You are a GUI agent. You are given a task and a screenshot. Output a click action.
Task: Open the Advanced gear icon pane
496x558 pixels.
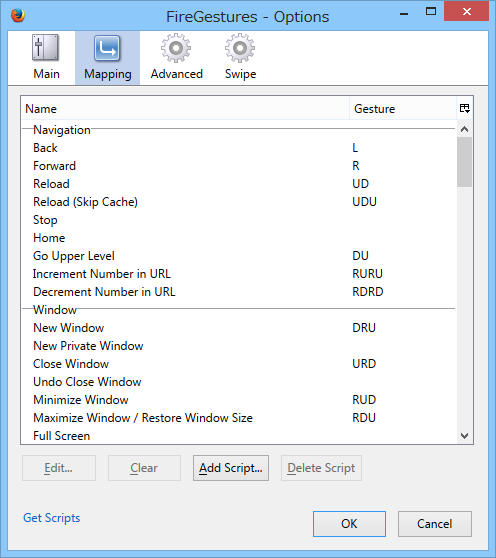click(176, 48)
